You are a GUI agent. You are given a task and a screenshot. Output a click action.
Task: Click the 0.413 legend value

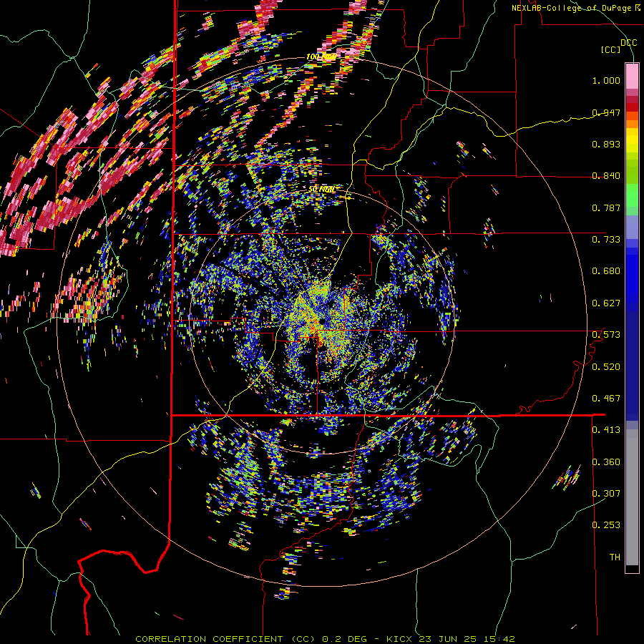click(606, 430)
